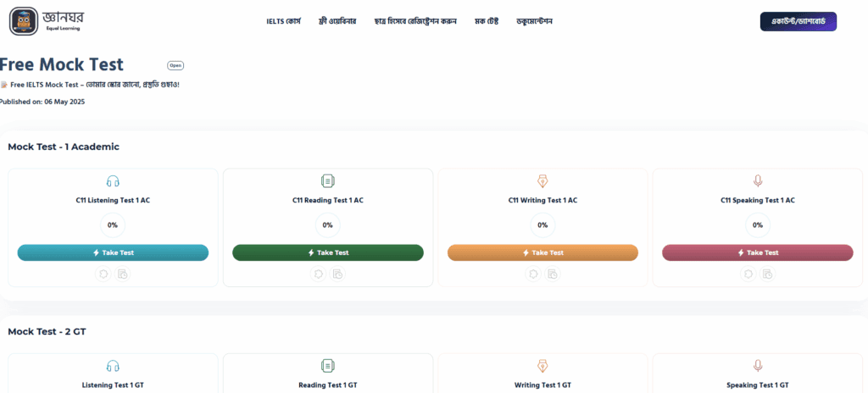Open the ডকুমেন্টেশন menu item
The image size is (868, 393).
[534, 21]
